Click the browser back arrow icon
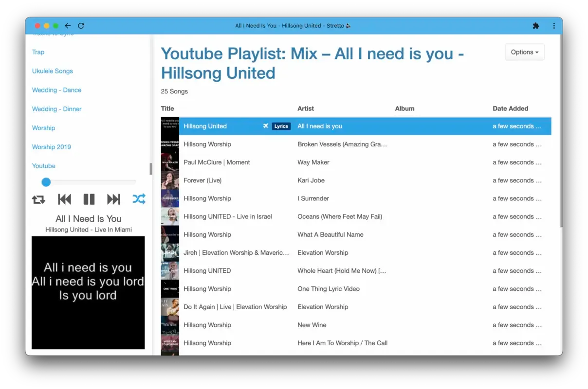 tap(68, 26)
